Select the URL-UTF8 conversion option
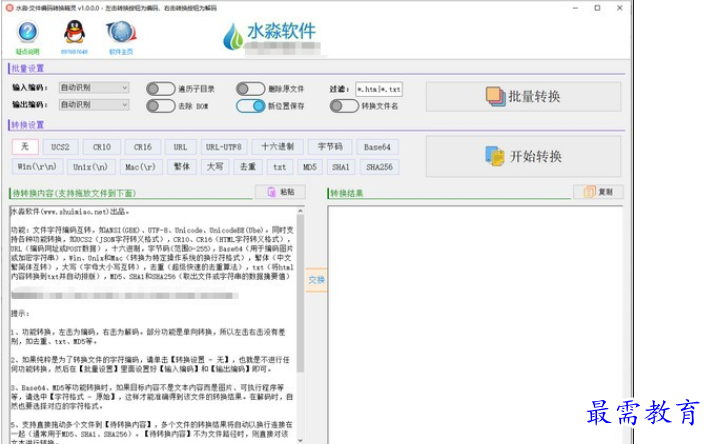This screenshot has height=444, width=708. point(224,147)
